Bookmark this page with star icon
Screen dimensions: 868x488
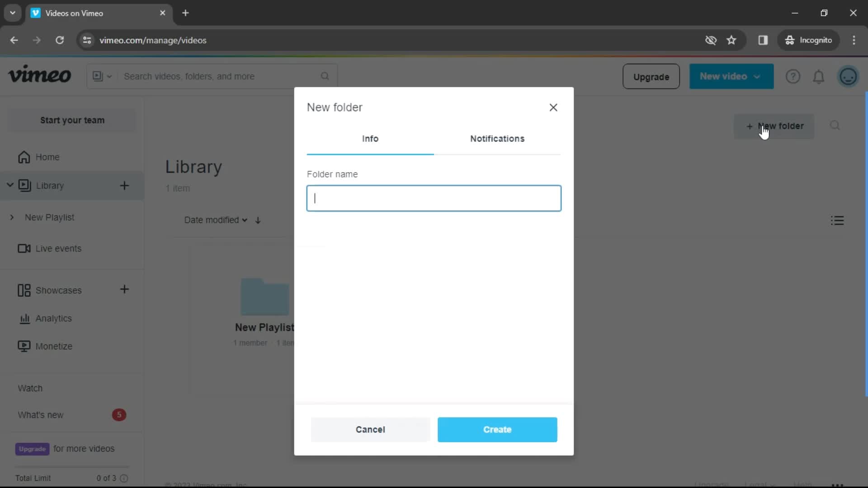(x=731, y=40)
